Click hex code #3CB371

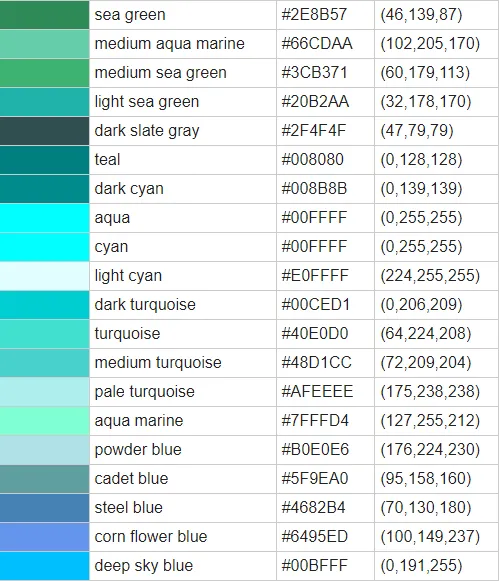pos(314,73)
